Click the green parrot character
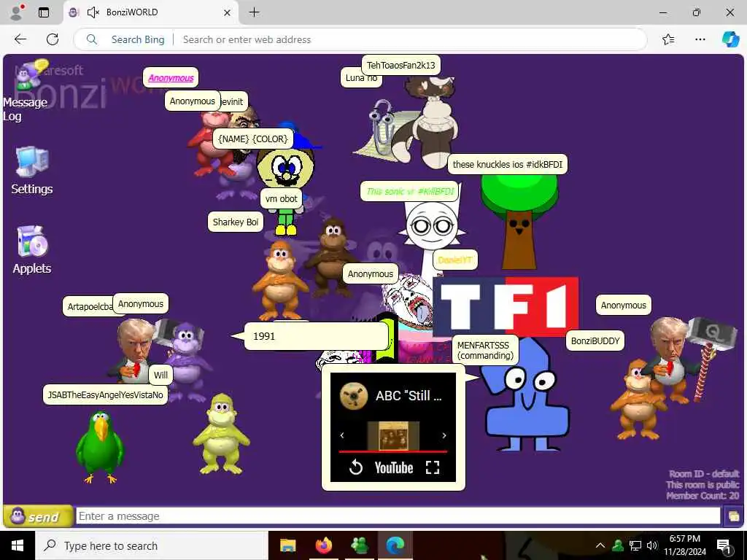Image resolution: width=747 pixels, height=560 pixels. pyautogui.click(x=100, y=448)
